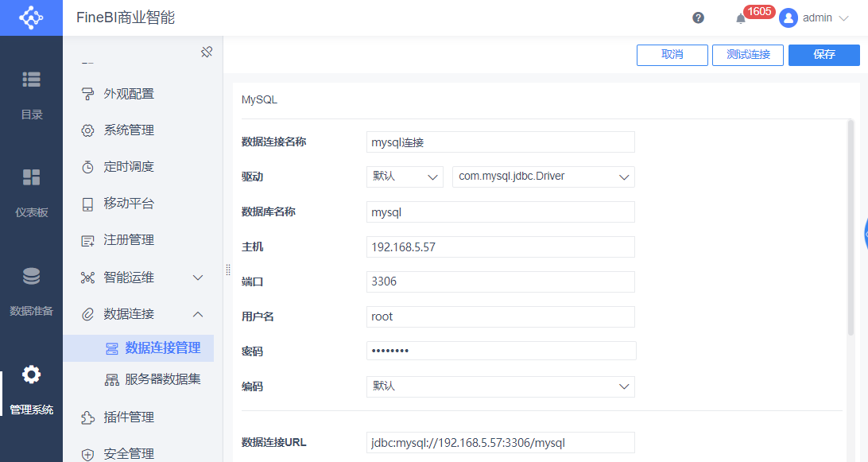The height and width of the screenshot is (462, 868).
Task: Open the com.mysql.jdbc.Driver dropdown
Action: (x=543, y=177)
